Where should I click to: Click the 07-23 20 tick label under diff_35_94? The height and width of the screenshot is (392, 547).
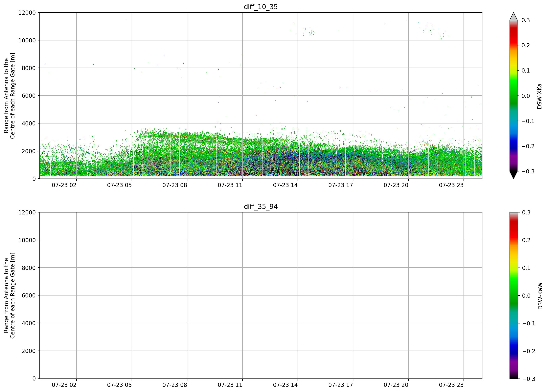coord(396,385)
